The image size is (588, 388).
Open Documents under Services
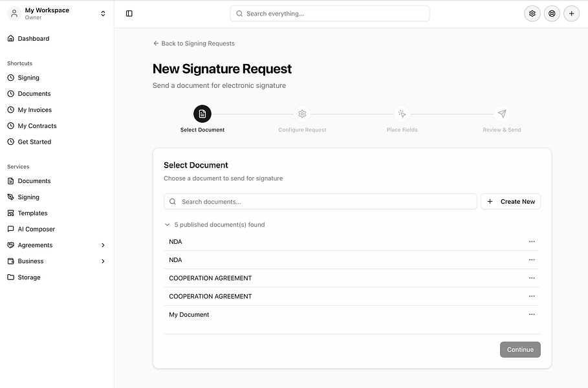click(x=57, y=181)
